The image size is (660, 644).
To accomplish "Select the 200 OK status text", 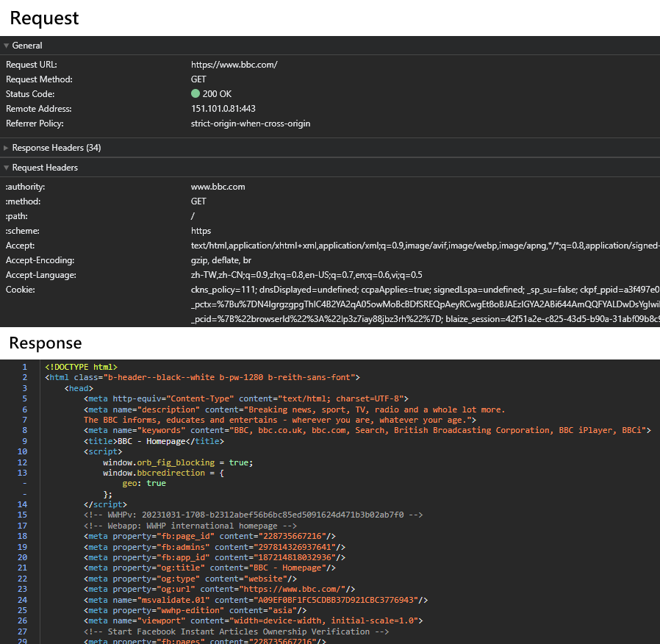I will tap(218, 94).
